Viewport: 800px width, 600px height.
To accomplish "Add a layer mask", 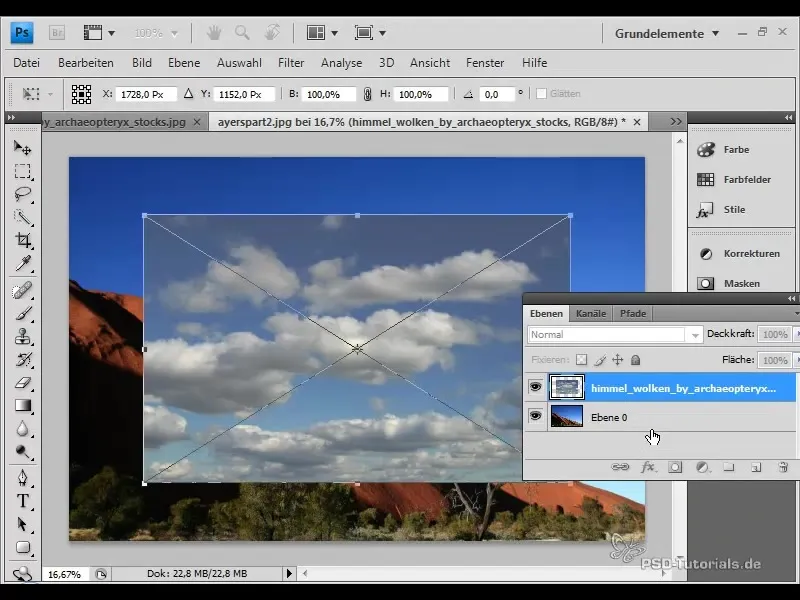I will [675, 467].
